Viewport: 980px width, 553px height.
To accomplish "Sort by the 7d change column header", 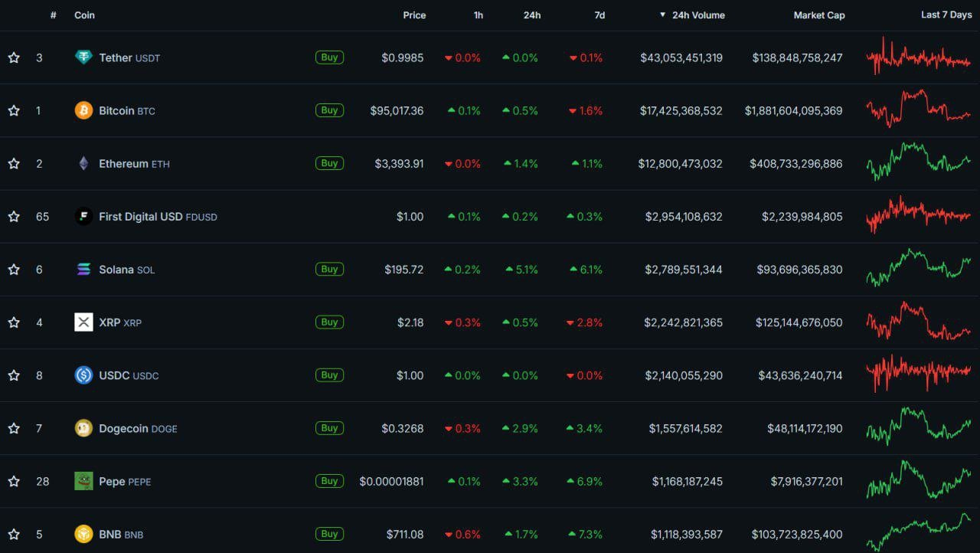I will (x=599, y=15).
